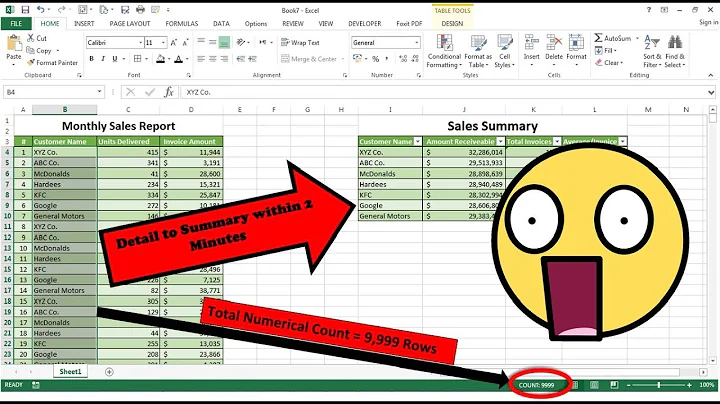Click AutoSum sigma button
720x404 pixels.
pyautogui.click(x=613, y=38)
